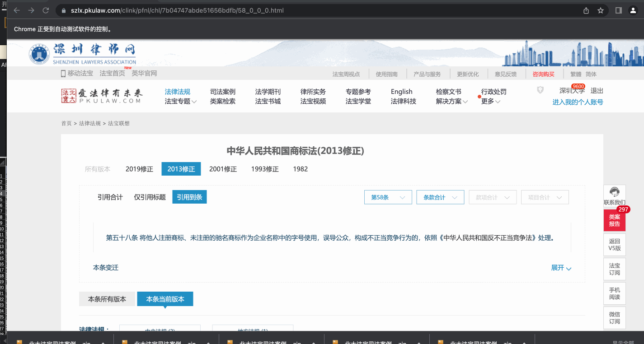644x344 pixels.
Task: Click the PKULAW 北大法宝 logo
Action: pos(102,96)
